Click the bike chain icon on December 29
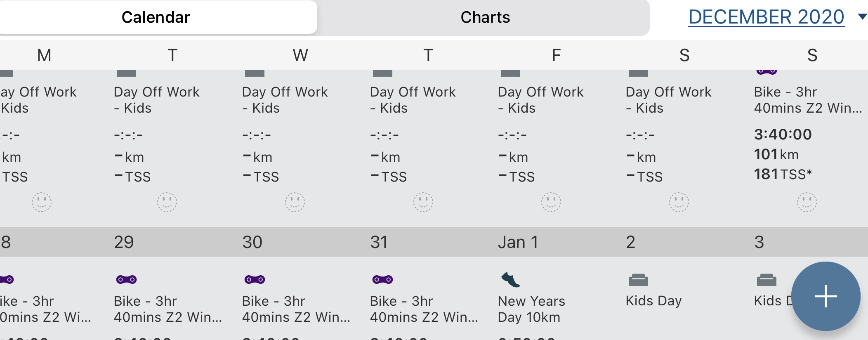 point(126,279)
